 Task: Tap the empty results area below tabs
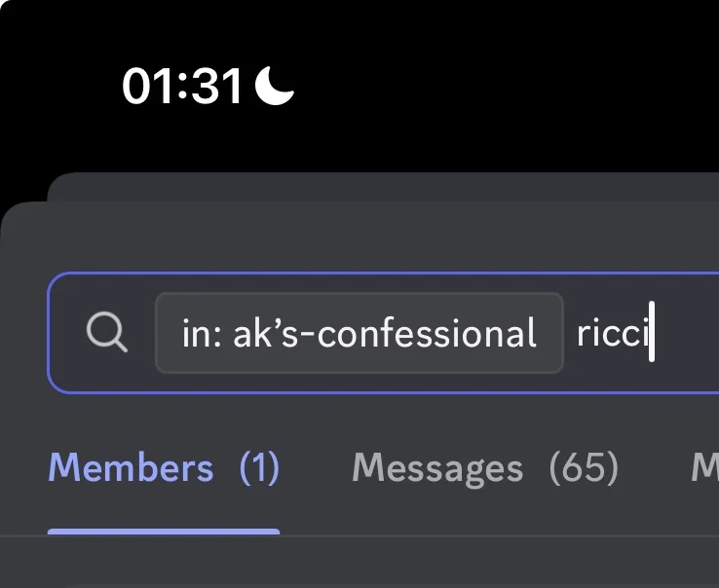pos(359,562)
